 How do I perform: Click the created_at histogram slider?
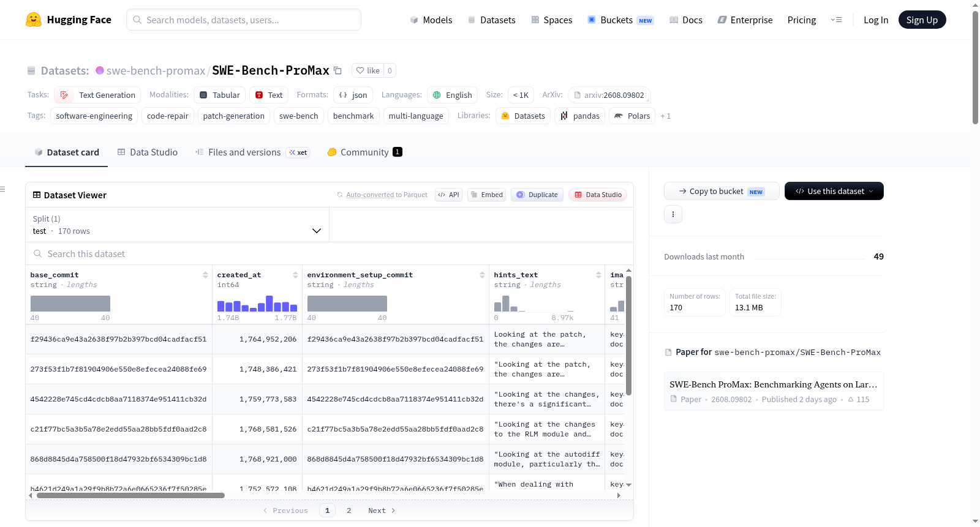pos(257,304)
